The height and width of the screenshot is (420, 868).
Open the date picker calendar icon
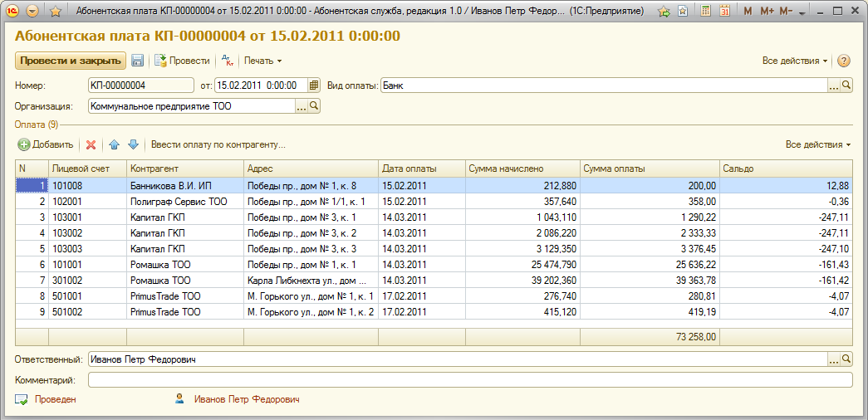coord(314,85)
